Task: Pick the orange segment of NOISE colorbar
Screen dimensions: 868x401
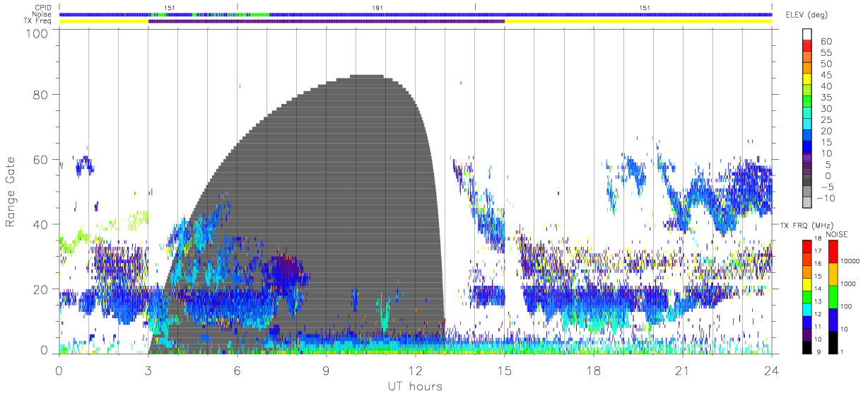Action: tap(832, 273)
